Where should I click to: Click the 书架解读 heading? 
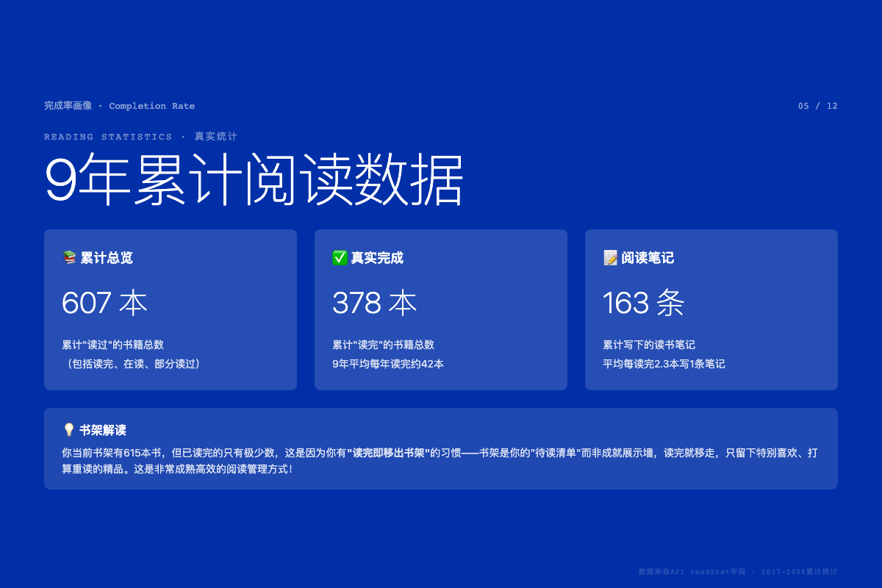[x=103, y=430]
